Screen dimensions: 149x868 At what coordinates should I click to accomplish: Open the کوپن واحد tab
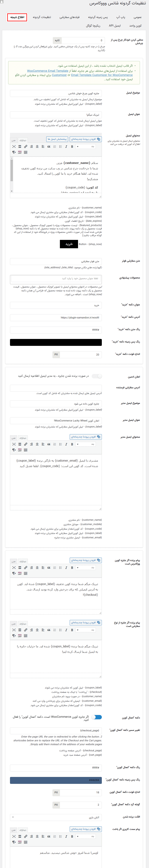click(135, 26)
